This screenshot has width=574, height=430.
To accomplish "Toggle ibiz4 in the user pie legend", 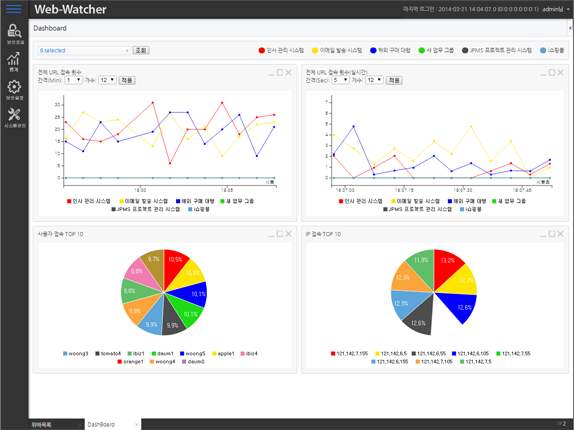I will tap(249, 354).
